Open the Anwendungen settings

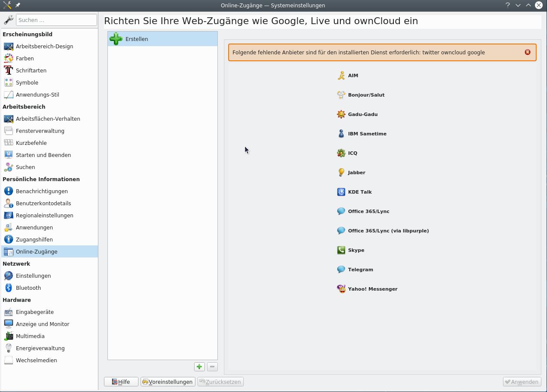click(50, 227)
